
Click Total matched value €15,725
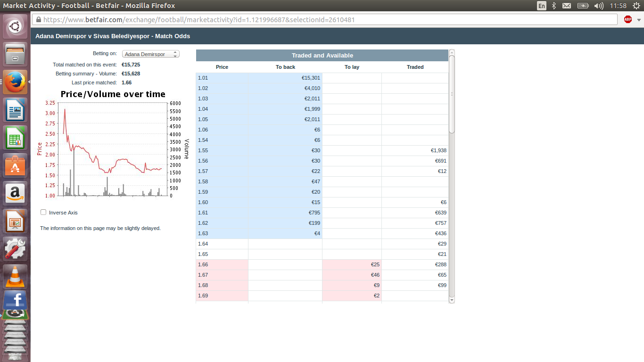click(131, 65)
